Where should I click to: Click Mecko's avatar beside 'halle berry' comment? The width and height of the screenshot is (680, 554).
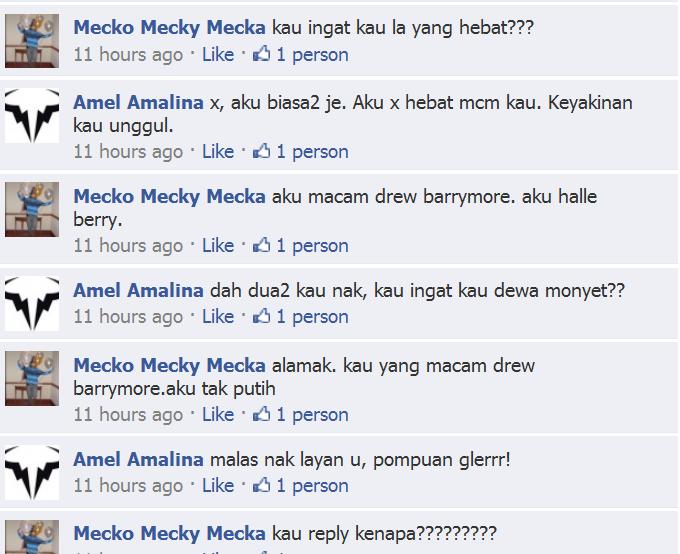pos(32,210)
